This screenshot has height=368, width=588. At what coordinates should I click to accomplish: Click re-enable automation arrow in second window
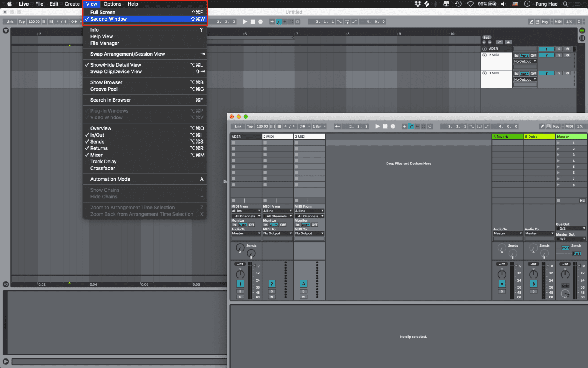coord(417,126)
